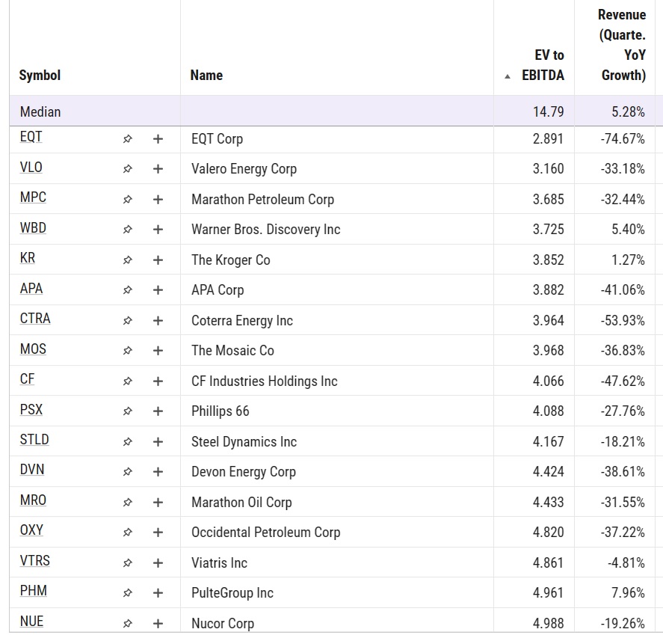Image resolution: width=663 pixels, height=644 pixels.
Task: Pin the VTRS row
Action: (127, 562)
